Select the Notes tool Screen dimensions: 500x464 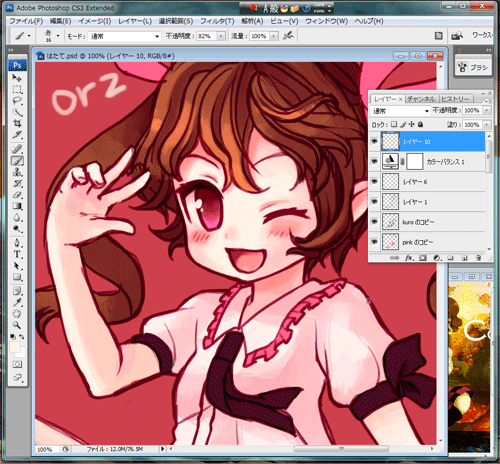[17, 291]
